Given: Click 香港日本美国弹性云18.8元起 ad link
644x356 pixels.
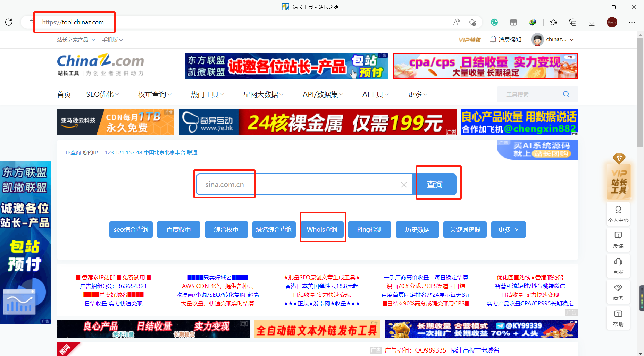Looking at the screenshot, I should pos(322,286).
